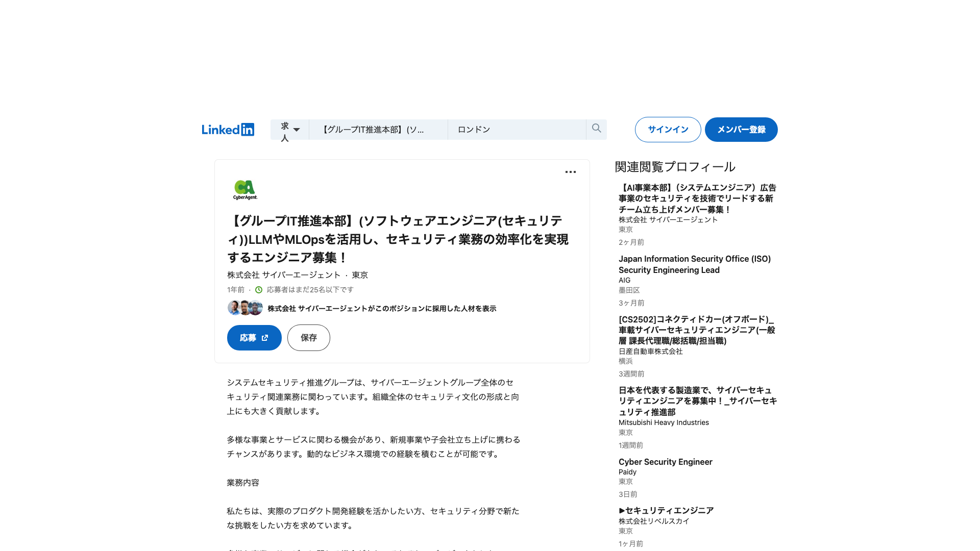Click the AIG company name
The width and height of the screenshot is (980, 551).
coord(624,280)
